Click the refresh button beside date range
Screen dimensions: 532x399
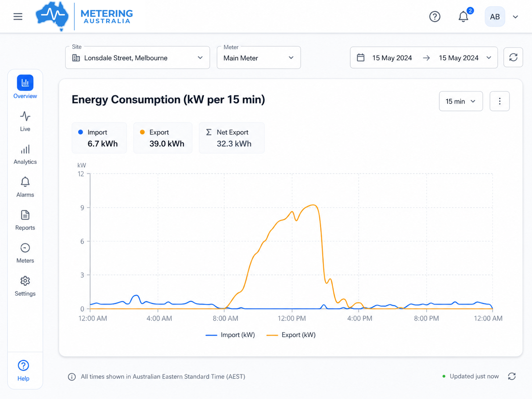(x=513, y=57)
